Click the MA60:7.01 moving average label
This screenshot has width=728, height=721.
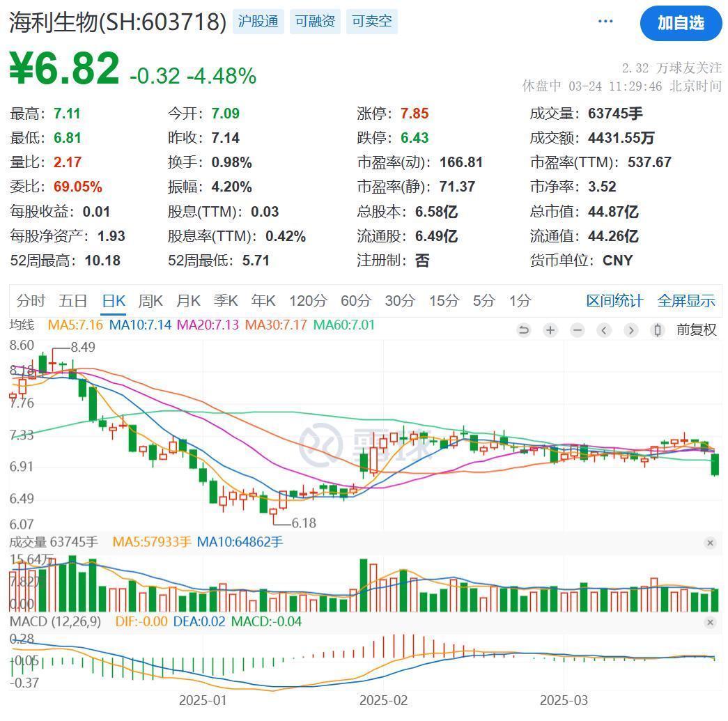[x=344, y=325]
